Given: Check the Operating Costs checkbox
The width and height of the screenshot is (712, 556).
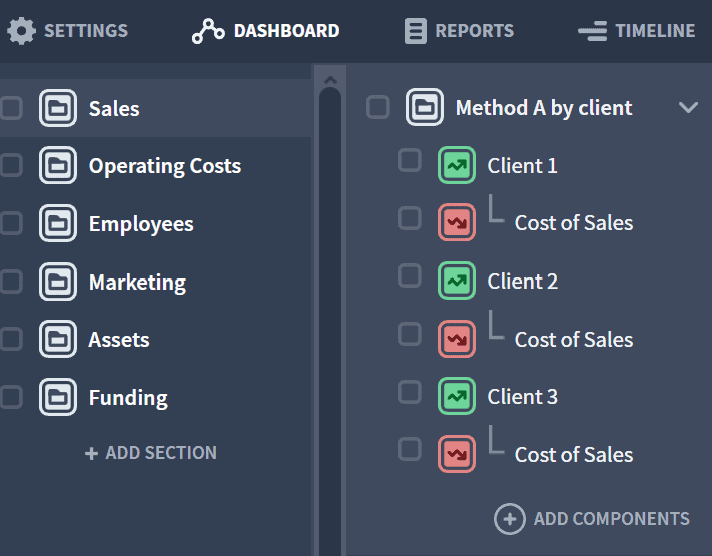Looking at the screenshot, I should coord(11,165).
